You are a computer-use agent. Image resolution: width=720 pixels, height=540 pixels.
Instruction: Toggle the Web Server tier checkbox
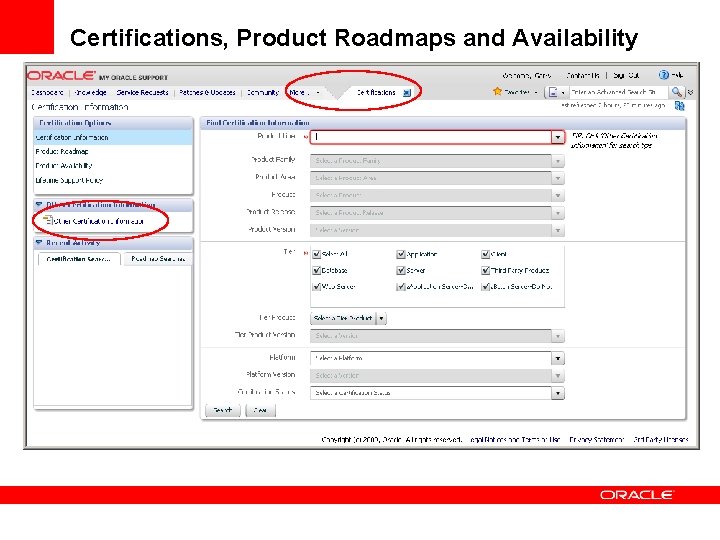[x=316, y=287]
